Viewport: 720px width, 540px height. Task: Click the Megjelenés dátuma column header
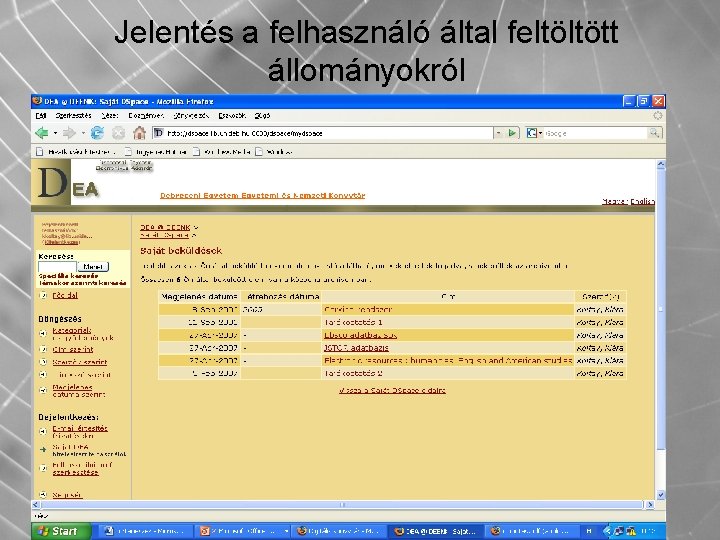tap(199, 297)
